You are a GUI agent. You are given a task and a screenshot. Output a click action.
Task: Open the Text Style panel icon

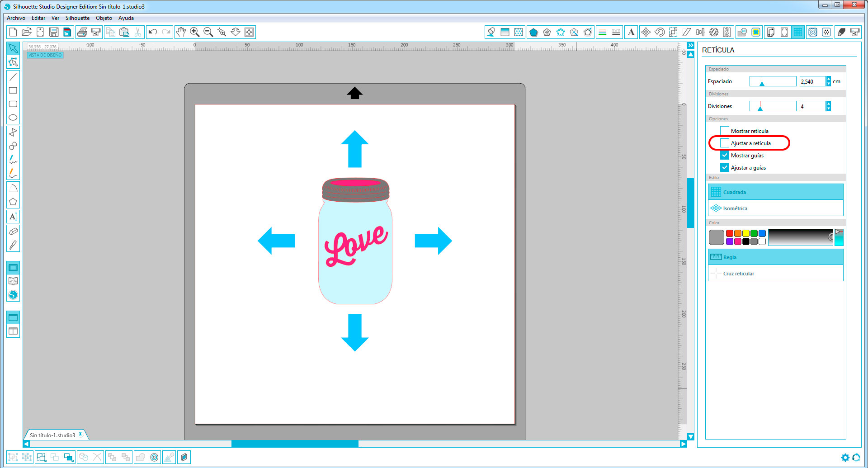631,32
